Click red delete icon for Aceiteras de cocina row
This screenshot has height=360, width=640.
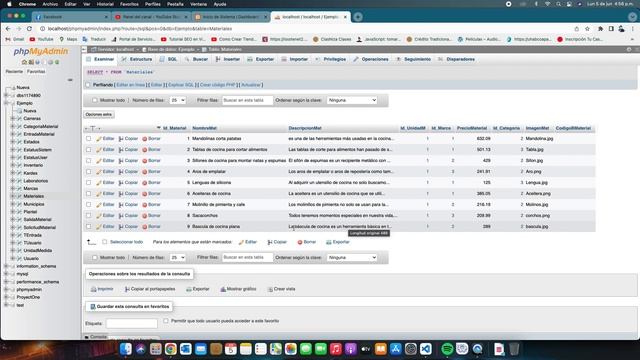coord(144,194)
